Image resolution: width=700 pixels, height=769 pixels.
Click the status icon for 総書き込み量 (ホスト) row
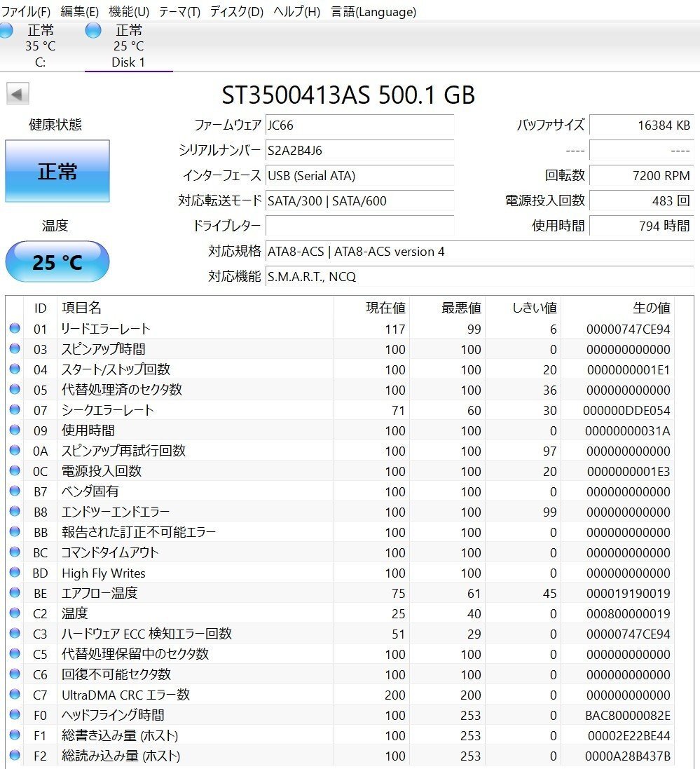click(15, 735)
